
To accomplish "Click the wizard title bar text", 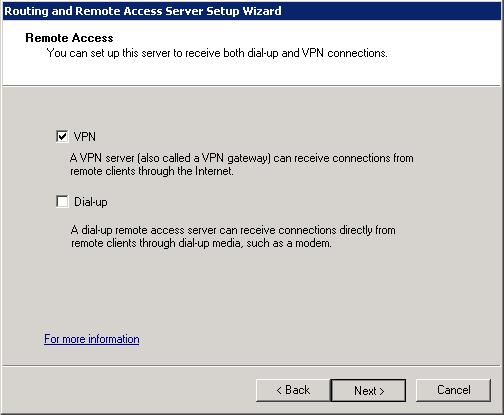I will (143, 11).
